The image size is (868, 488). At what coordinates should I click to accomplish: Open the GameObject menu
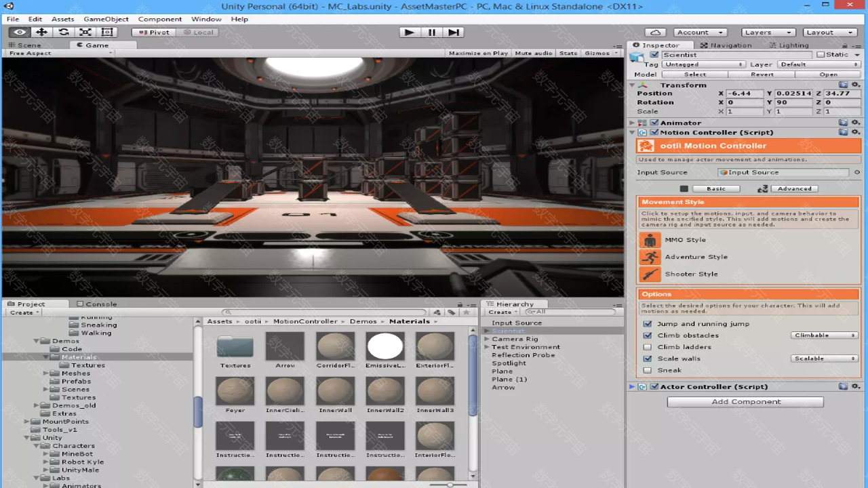106,19
